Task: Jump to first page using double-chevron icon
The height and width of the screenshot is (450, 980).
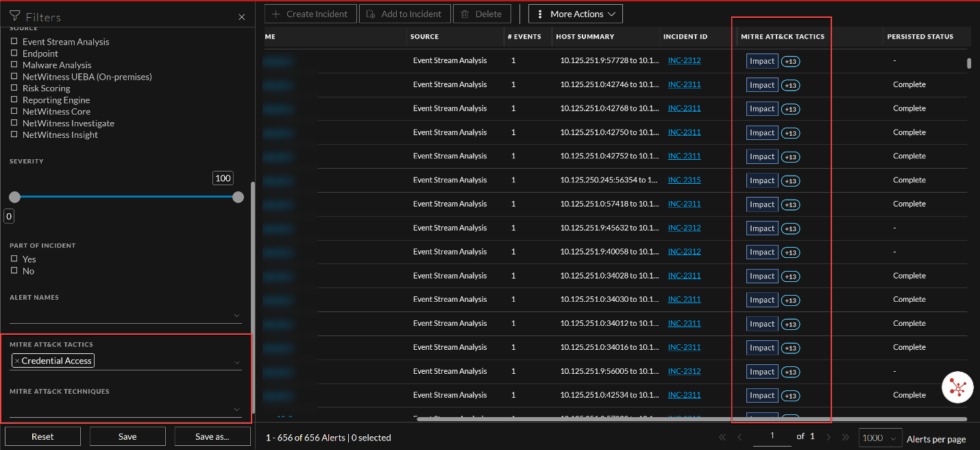Action: [x=722, y=436]
